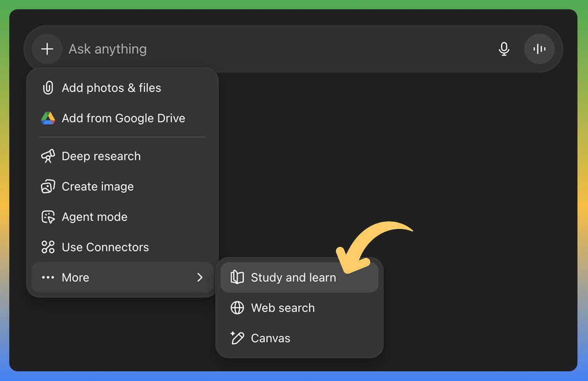Screen dimensions: 588x381
Task: Click the three-dot More icon
Action: pos(48,277)
